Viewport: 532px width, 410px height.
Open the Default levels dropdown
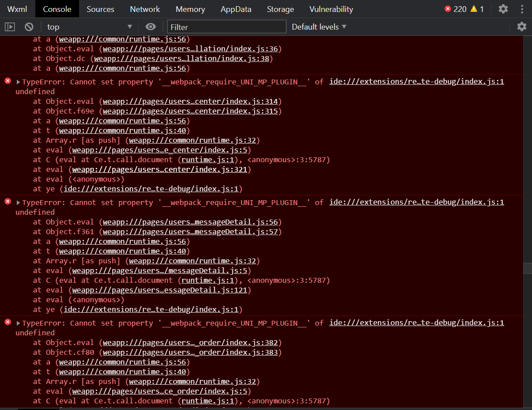pyautogui.click(x=319, y=27)
